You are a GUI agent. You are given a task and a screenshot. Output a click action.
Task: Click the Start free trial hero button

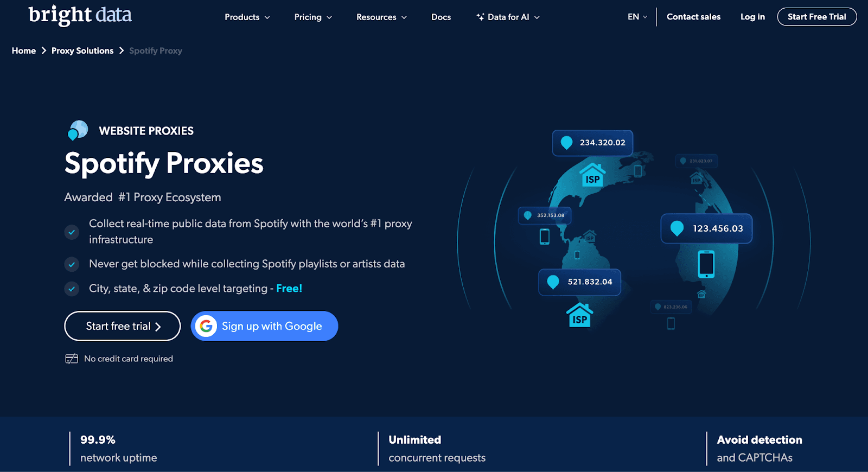[x=123, y=326]
